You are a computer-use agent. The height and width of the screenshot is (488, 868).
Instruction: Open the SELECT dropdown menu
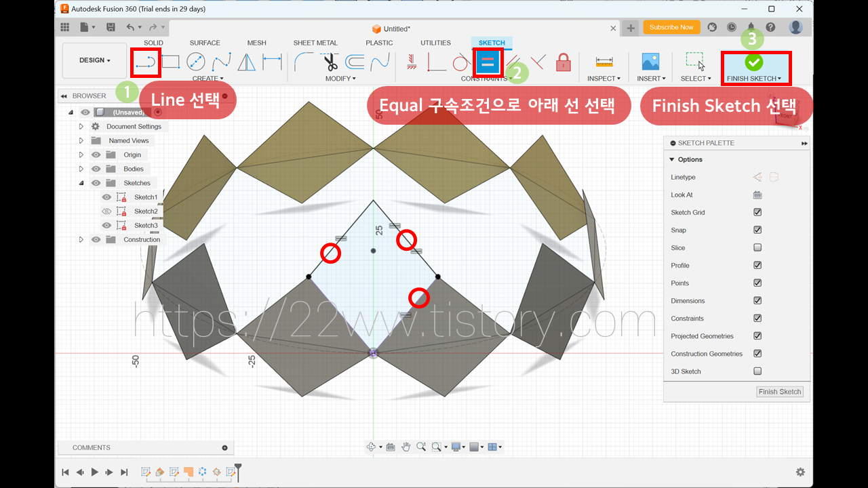pyautogui.click(x=696, y=79)
